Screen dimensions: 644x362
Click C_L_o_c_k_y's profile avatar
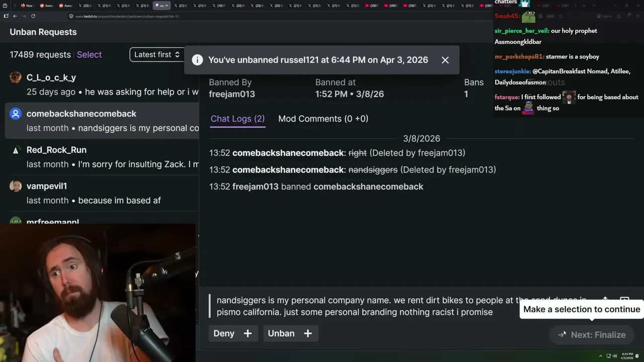(x=16, y=77)
